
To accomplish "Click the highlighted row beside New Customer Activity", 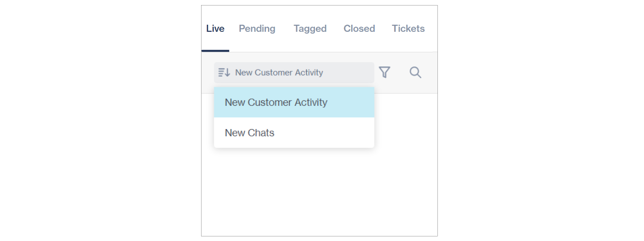I will [x=353, y=102].
